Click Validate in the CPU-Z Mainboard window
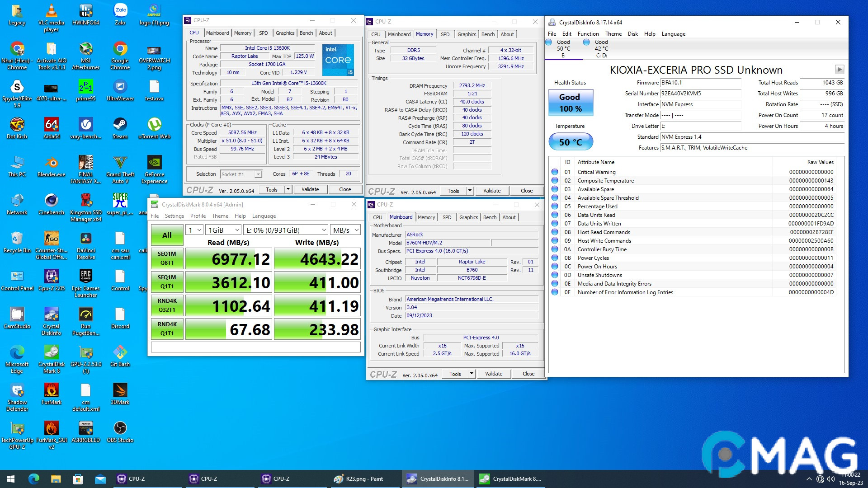 (x=493, y=374)
